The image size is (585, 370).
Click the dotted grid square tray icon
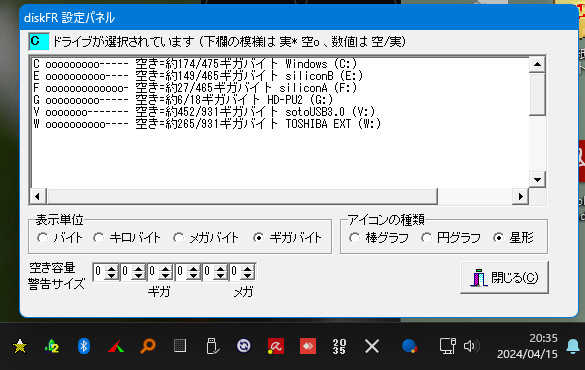[180, 346]
